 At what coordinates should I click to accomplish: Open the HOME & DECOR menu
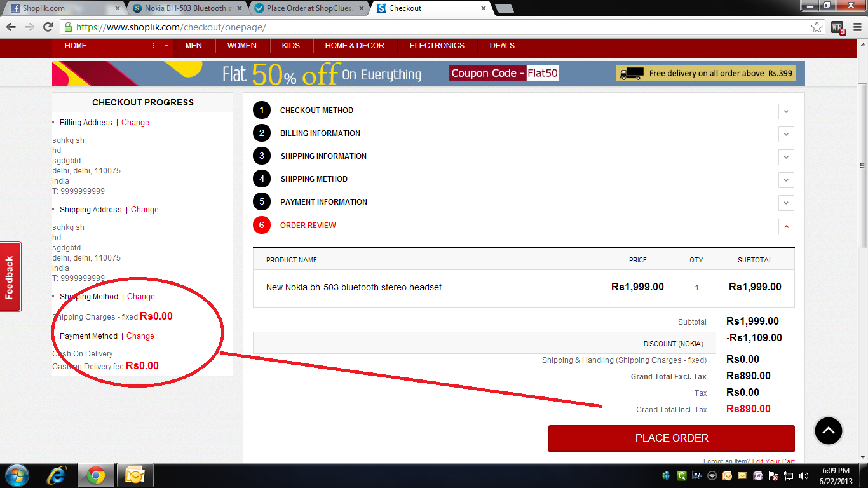point(355,46)
